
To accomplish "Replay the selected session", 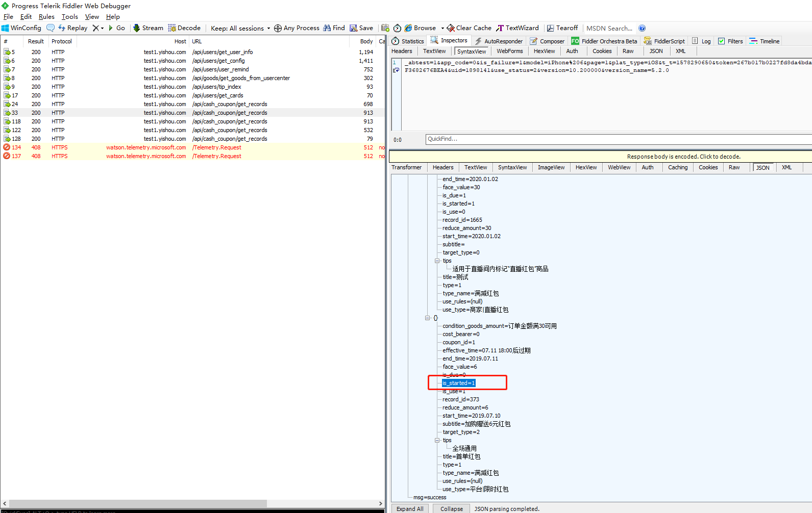I will pyautogui.click(x=72, y=28).
